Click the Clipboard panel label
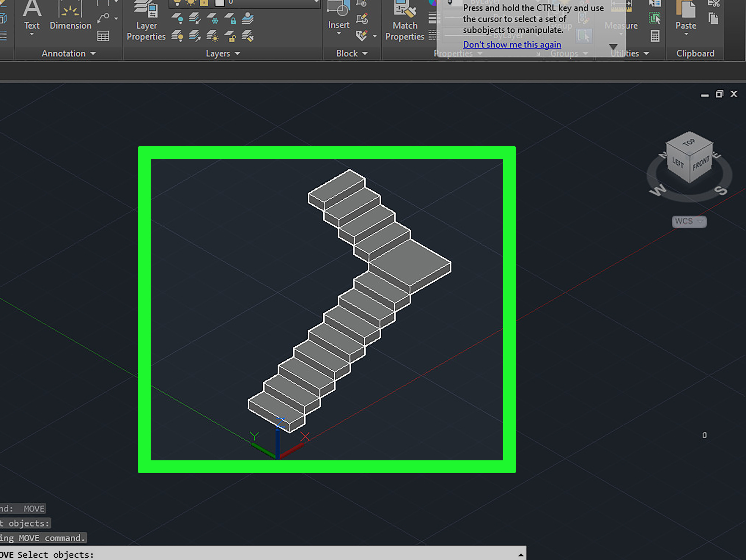 695,53
